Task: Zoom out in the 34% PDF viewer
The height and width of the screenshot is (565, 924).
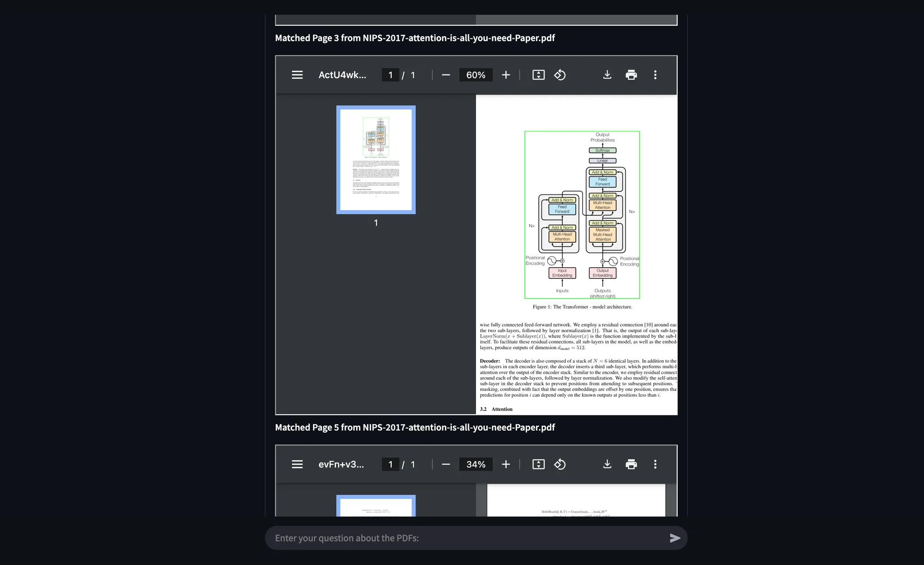Action: pyautogui.click(x=446, y=464)
